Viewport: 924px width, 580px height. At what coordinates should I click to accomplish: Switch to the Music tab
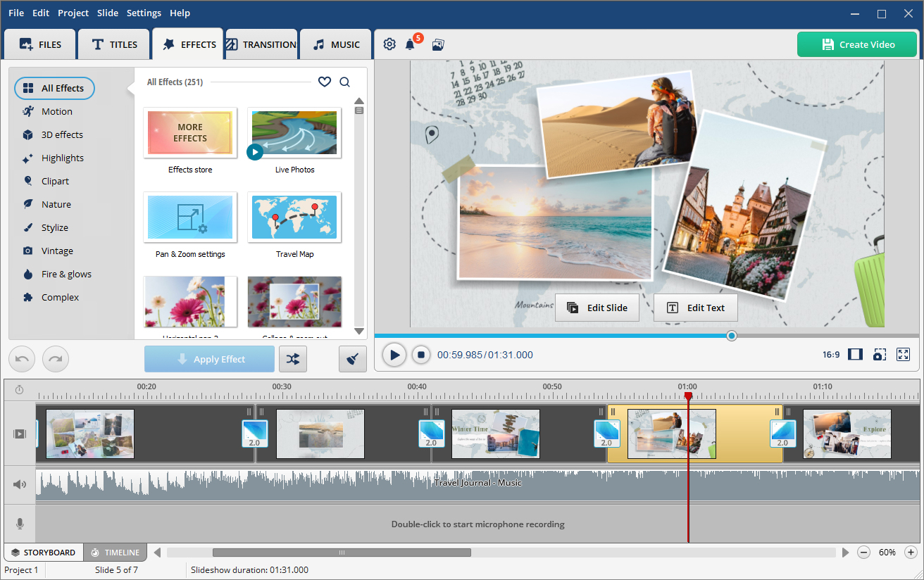point(336,44)
